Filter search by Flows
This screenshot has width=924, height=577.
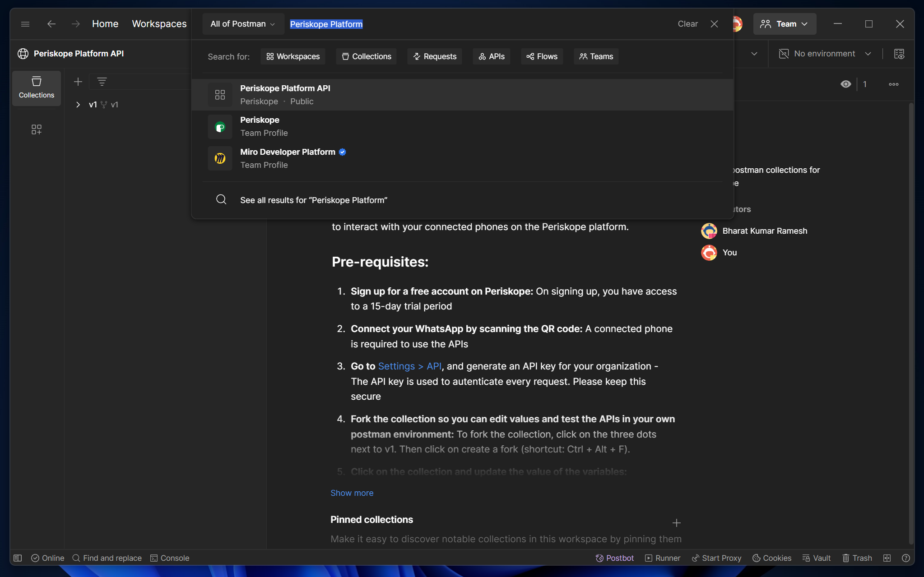click(542, 56)
